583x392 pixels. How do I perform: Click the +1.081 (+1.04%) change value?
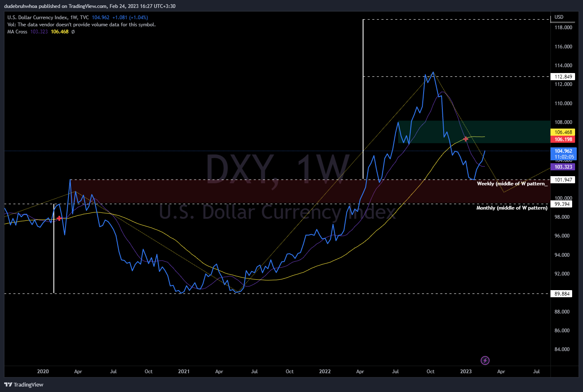tap(130, 18)
